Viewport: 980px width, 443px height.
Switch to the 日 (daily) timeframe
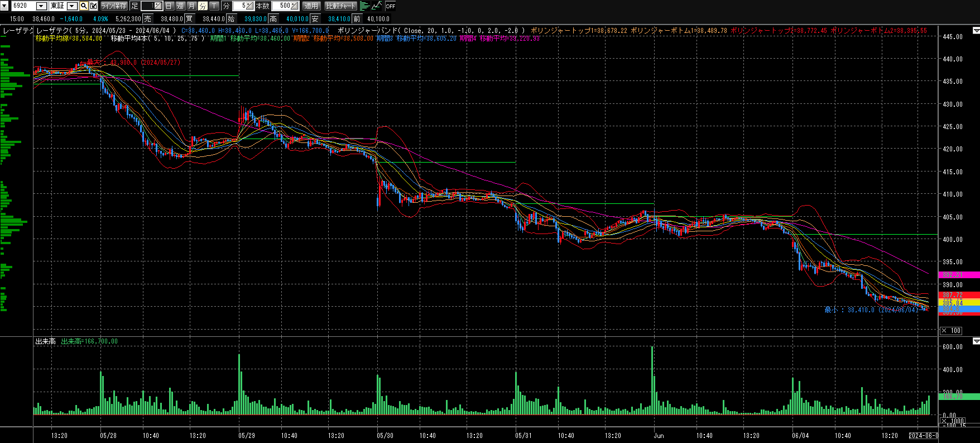(x=169, y=6)
